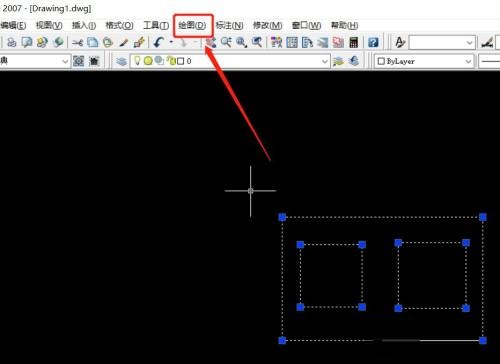Open the 插入(I) menu

click(84, 25)
